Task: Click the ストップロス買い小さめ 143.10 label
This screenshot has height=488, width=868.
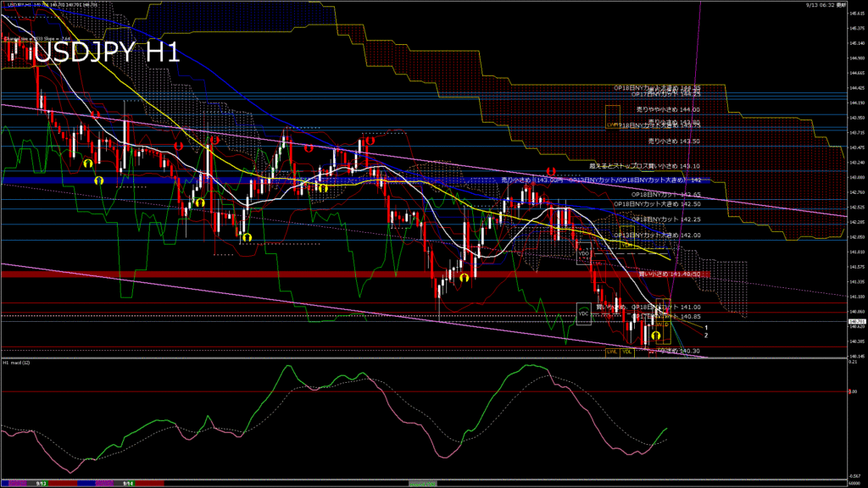Action: pos(644,166)
